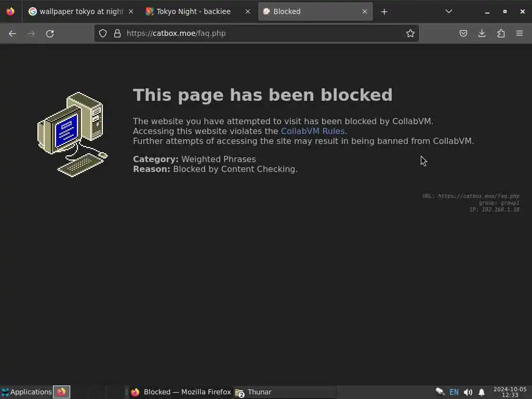Close the Tokyo Night - backiee tab
Image resolution: width=532 pixels, height=399 pixels.
pyautogui.click(x=248, y=11)
